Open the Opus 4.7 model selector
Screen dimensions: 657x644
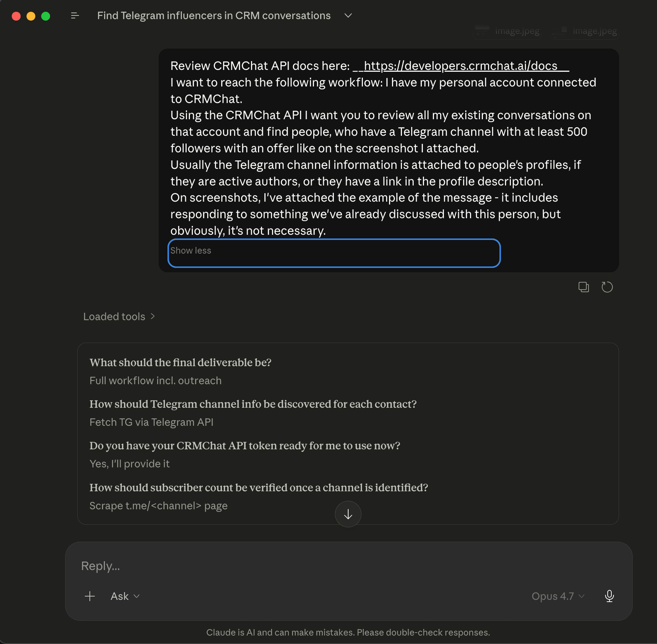pos(558,596)
